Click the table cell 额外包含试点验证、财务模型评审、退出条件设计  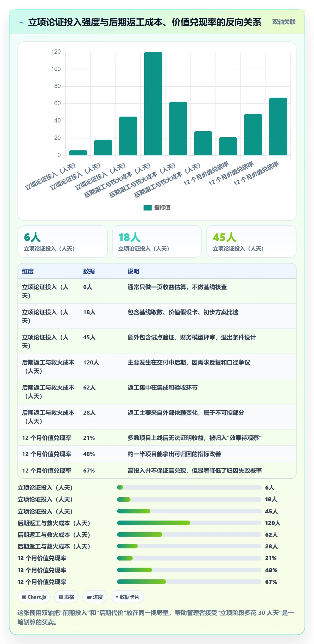[192, 337]
